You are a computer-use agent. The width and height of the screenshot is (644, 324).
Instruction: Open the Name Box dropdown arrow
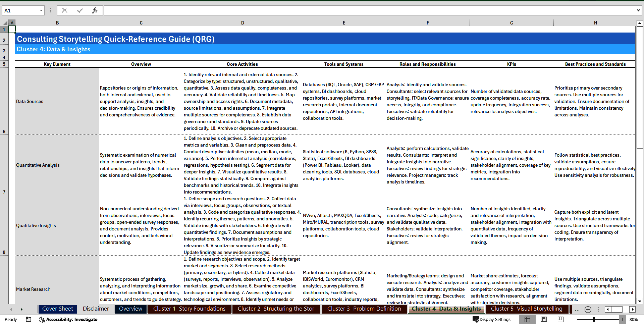click(42, 10)
